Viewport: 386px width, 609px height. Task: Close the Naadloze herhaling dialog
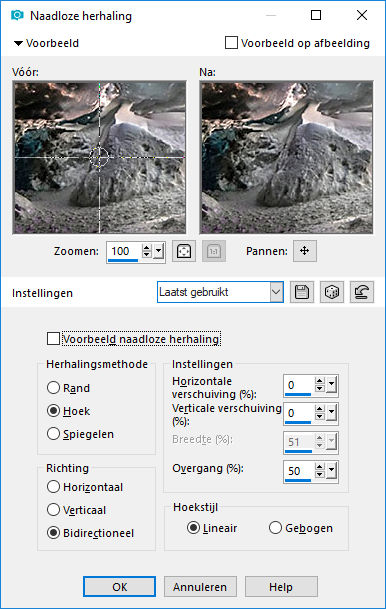(362, 15)
